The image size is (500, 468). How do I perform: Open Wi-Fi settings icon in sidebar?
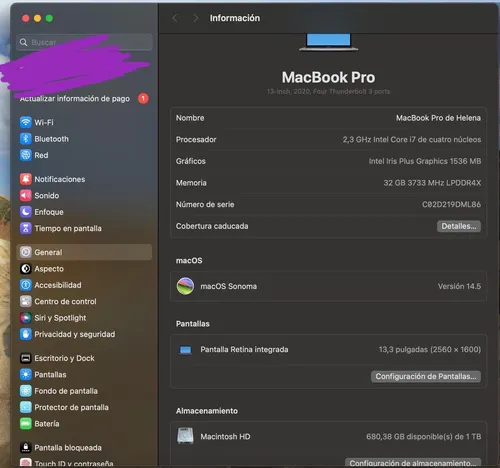[x=26, y=122]
